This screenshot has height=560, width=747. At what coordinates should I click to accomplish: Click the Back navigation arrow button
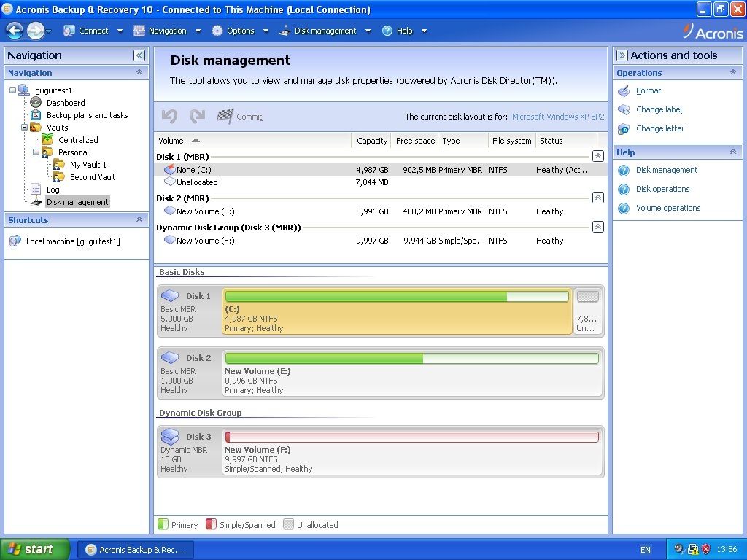coord(15,31)
